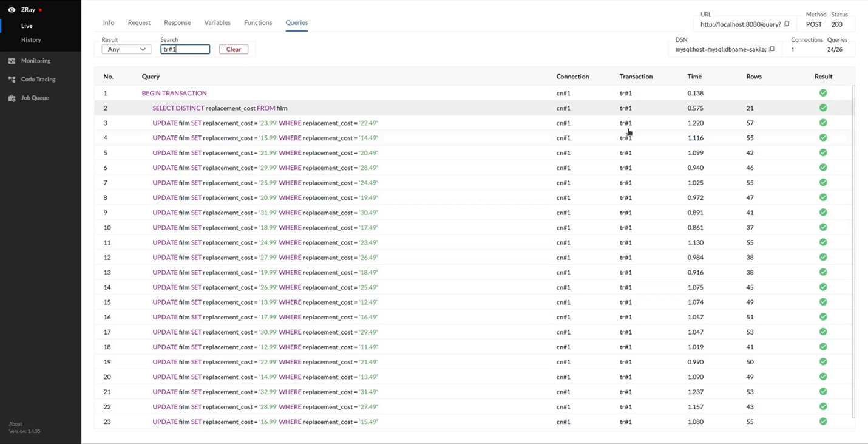Open Job Queue via its briefcase icon
The width and height of the screenshot is (868, 444).
[x=11, y=97]
